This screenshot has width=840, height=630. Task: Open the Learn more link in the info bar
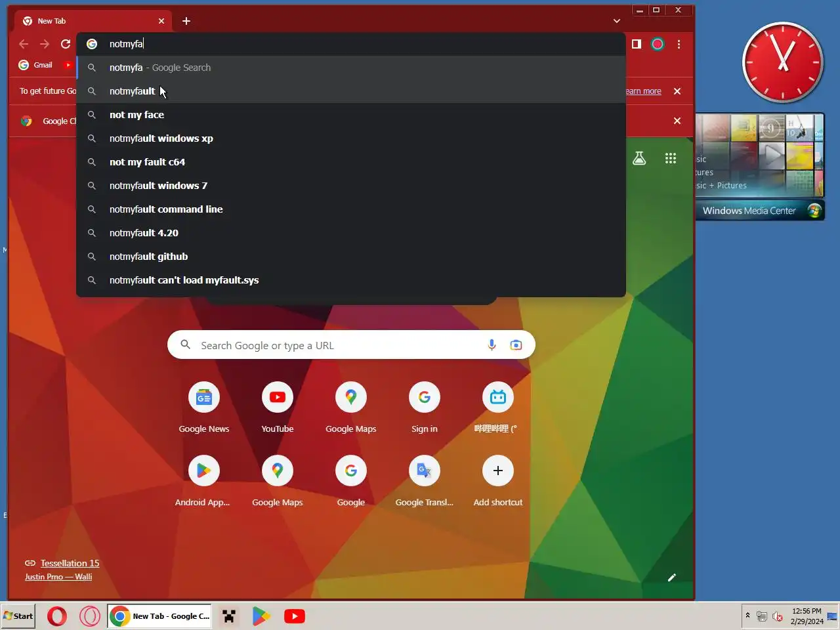pos(643,91)
